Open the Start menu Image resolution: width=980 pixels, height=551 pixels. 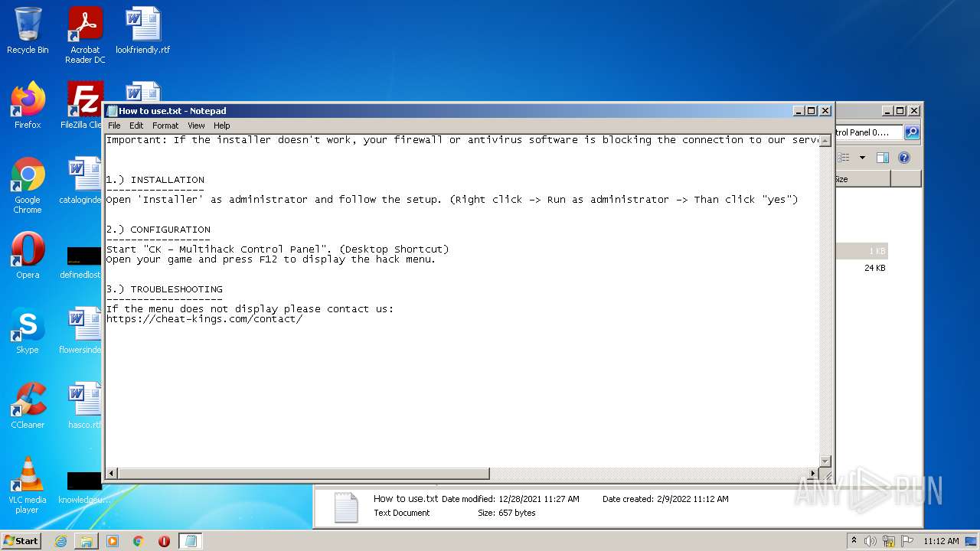[x=21, y=541]
